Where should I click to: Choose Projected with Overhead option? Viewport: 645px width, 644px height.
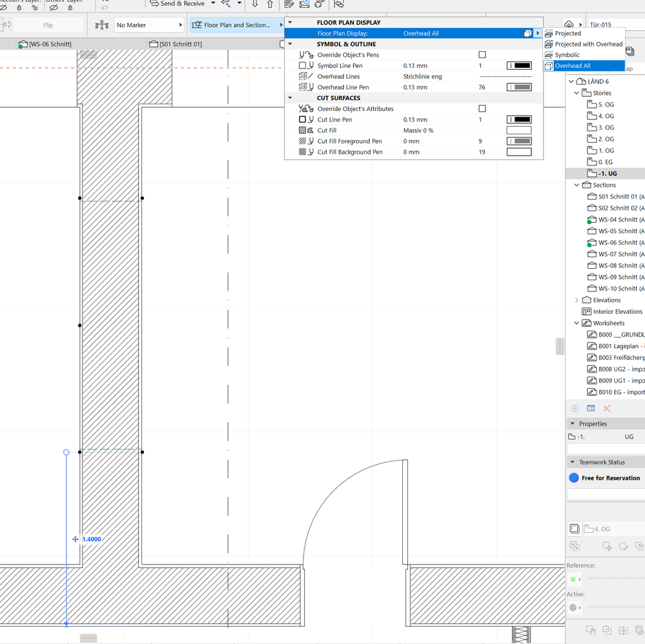coord(584,44)
